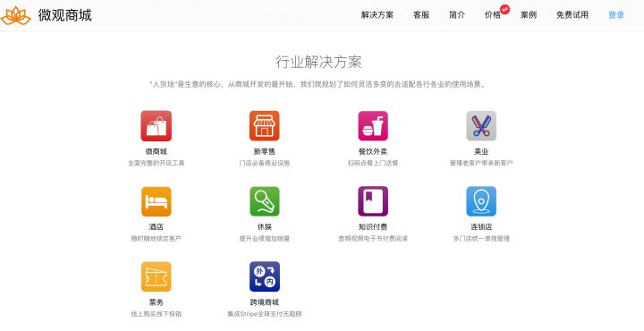Open the 票务 ticket icon
This screenshot has height=331, width=644.
156,276
